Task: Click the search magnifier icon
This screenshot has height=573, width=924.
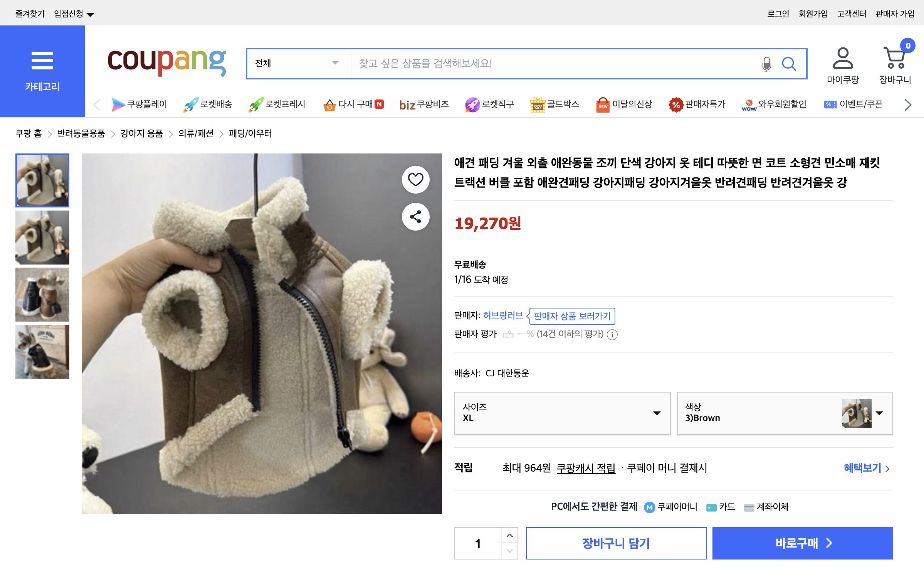Action: (x=790, y=64)
